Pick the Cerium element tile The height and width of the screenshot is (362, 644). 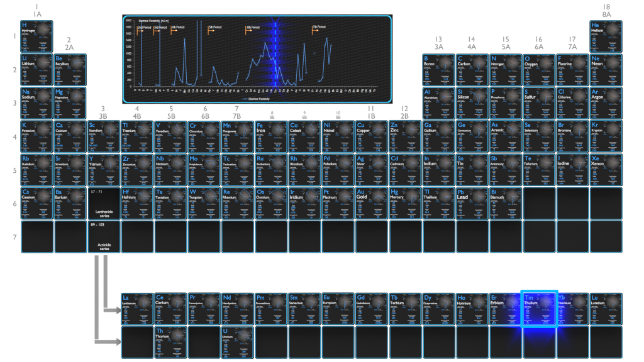click(x=171, y=308)
